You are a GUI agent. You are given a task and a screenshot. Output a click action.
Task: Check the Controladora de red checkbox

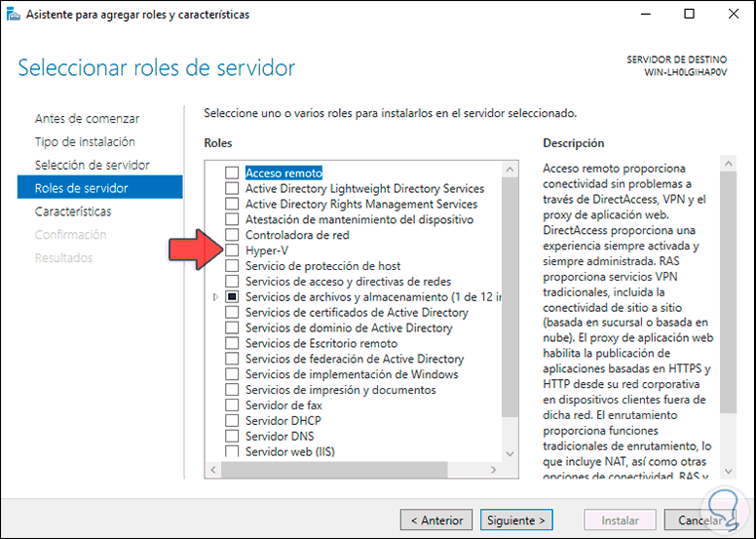pos(232,235)
